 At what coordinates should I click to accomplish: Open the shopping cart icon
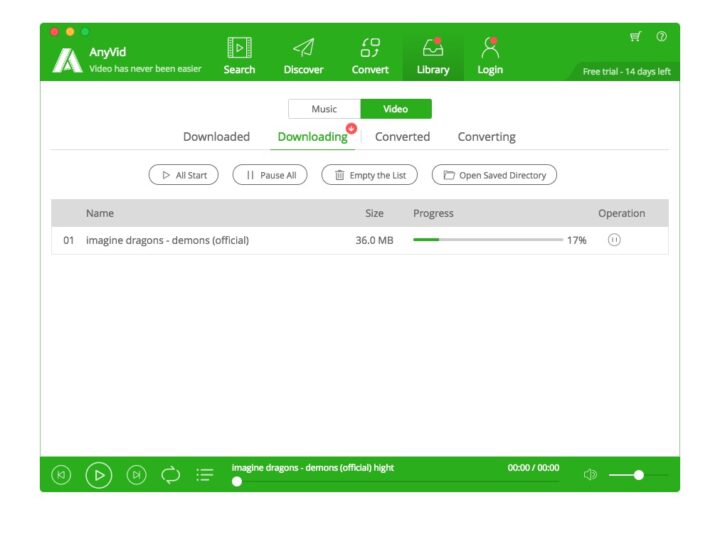635,36
